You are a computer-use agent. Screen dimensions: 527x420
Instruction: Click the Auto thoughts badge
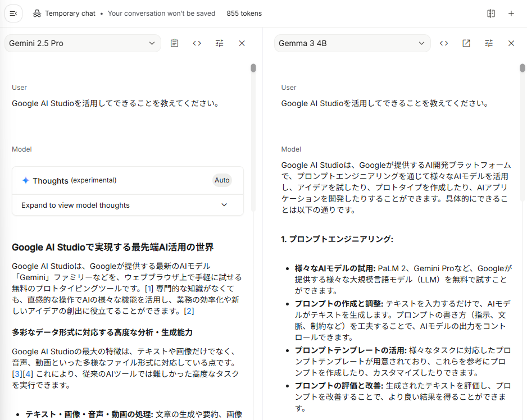(x=222, y=180)
